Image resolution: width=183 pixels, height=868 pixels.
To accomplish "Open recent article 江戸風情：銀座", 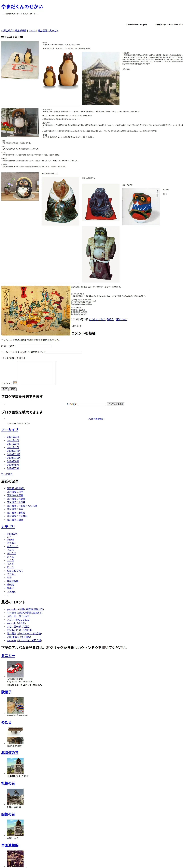I will tap(15, 520).
